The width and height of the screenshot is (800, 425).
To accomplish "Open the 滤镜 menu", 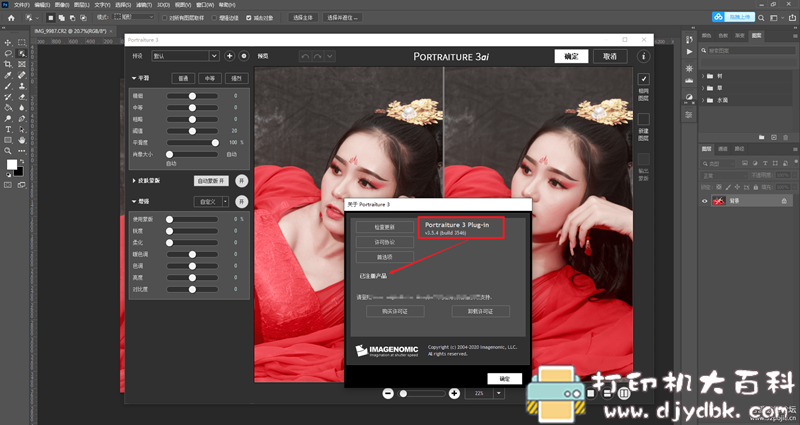I will 144,5.
